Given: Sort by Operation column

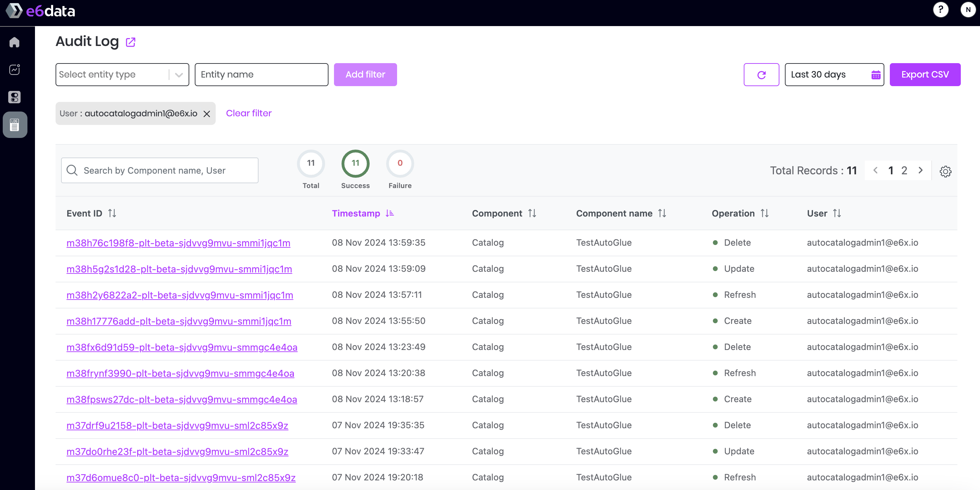Looking at the screenshot, I should click(x=764, y=213).
